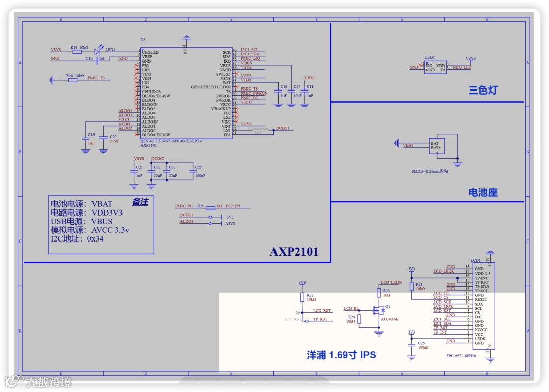Select the Q1 MOSFET symbol
The height and width of the screenshot is (392, 549).
(x=379, y=310)
